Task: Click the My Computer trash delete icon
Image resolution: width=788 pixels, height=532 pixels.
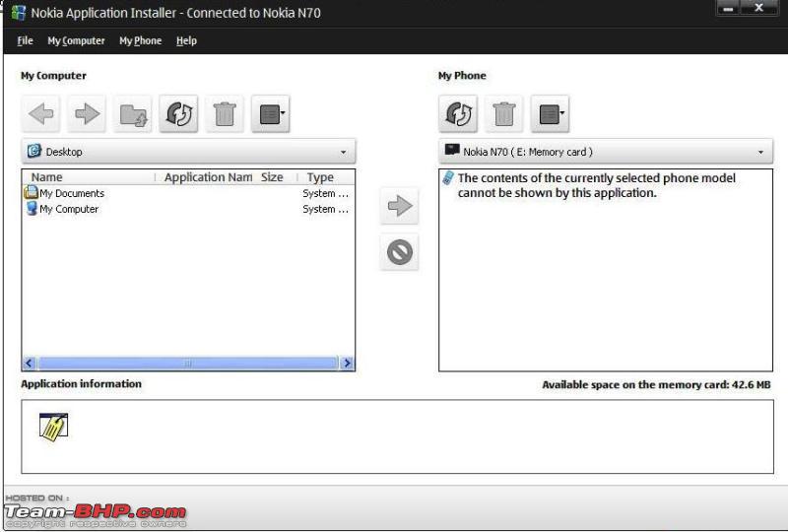Action: 225,113
